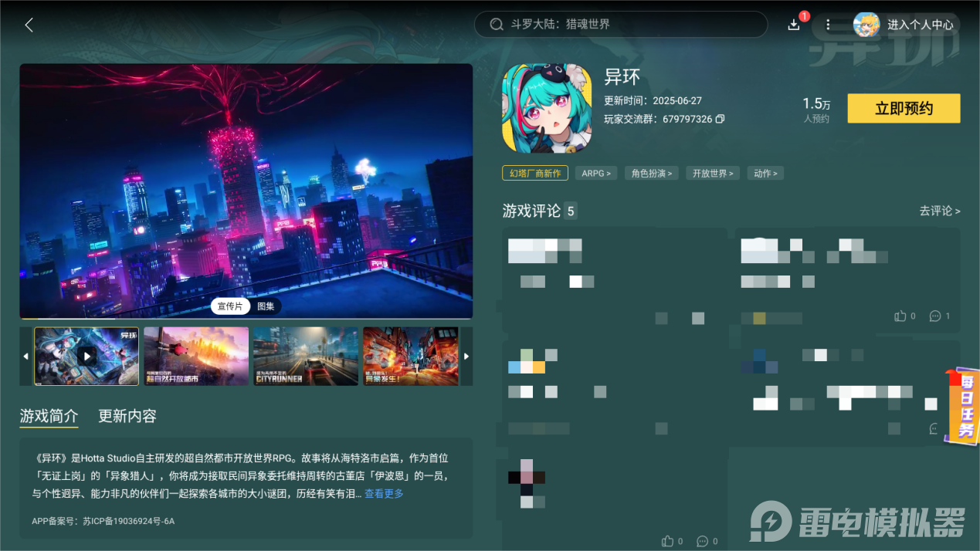Select the 游戏简介 tab
This screenshot has height=551, width=980.
(49, 415)
